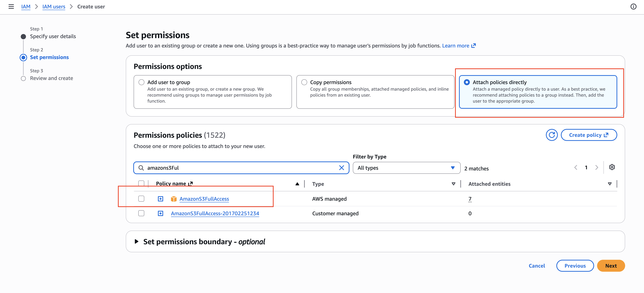Go to next page of policies

597,167
